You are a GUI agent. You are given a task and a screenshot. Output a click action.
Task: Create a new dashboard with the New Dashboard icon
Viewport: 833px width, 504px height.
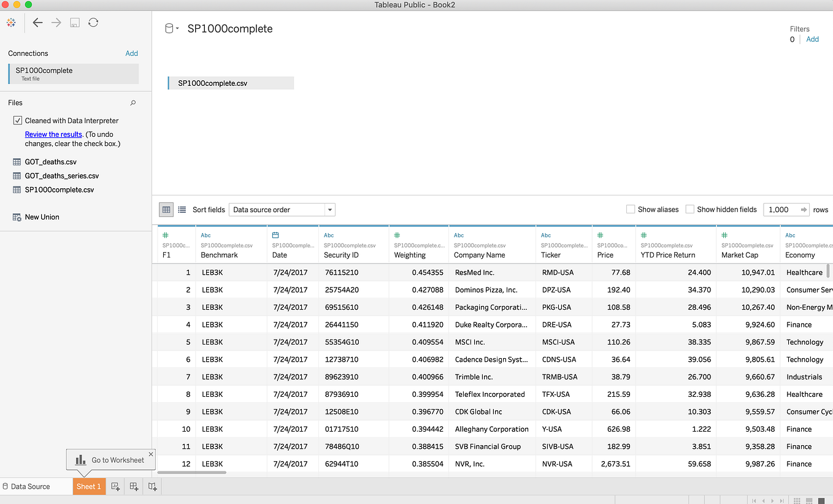click(x=134, y=486)
